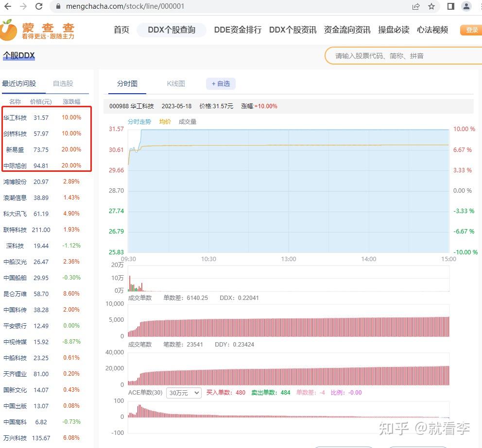Open 深科技 stock row
The image size is (482, 448).
42,246
